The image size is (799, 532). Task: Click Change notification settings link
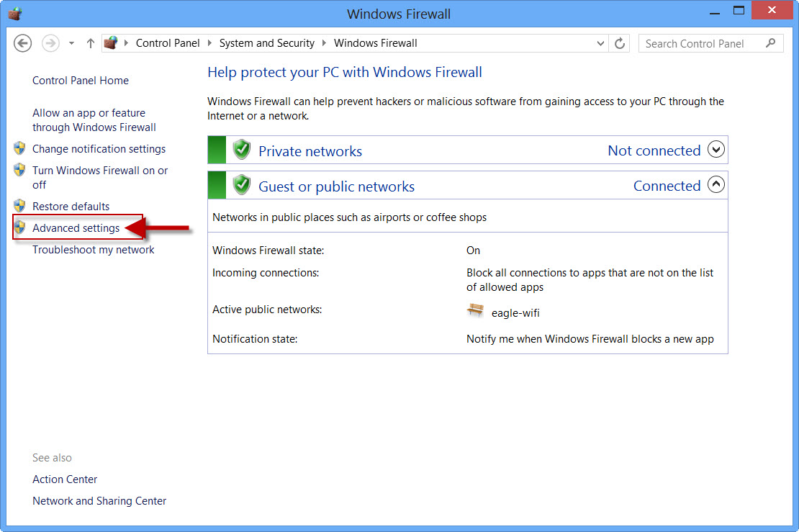pos(99,149)
